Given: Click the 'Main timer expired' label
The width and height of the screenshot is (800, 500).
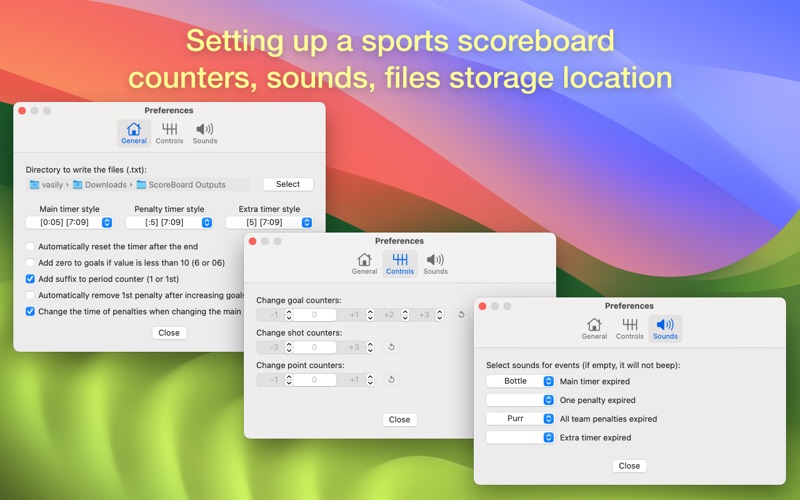Looking at the screenshot, I should pyautogui.click(x=595, y=382).
